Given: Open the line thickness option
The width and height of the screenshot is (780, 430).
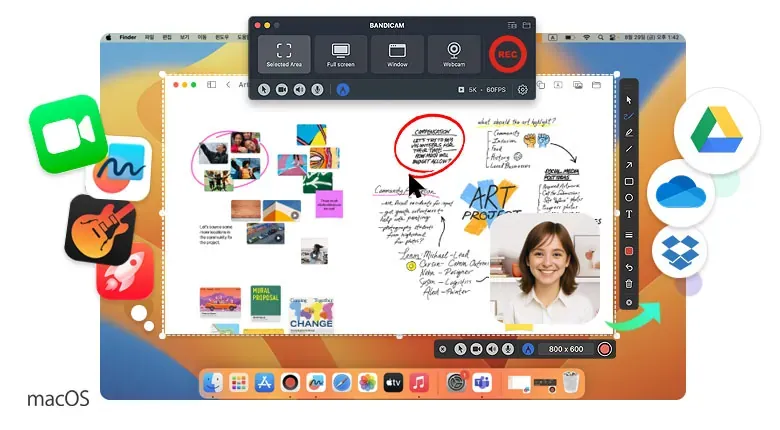Looking at the screenshot, I should click(629, 235).
